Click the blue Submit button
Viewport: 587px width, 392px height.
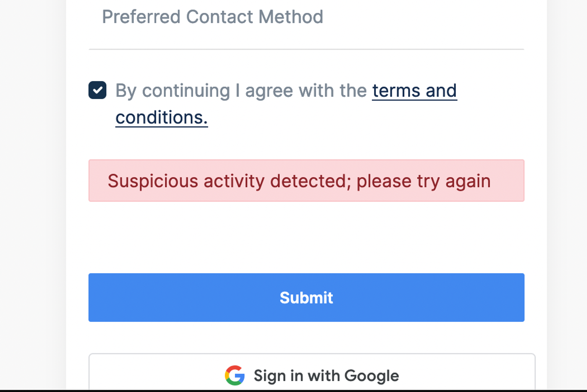tap(306, 297)
